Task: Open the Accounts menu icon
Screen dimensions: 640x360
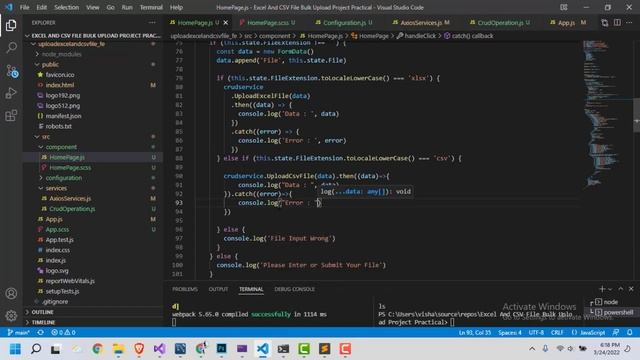Action: pos(11,293)
